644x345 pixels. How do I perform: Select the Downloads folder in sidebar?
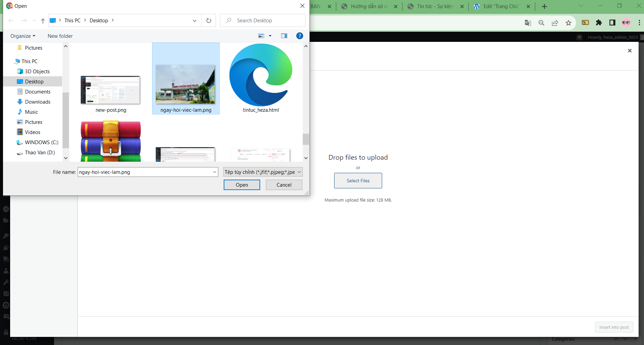(x=38, y=102)
